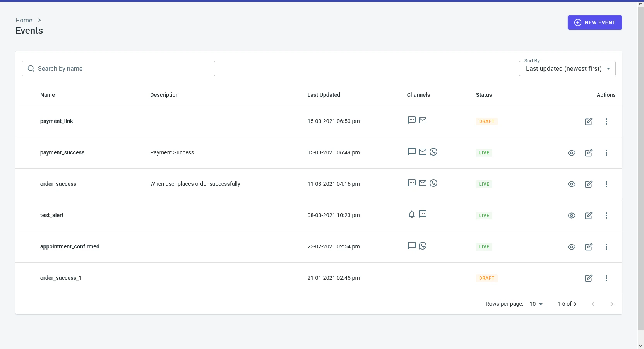Click the WhatsApp icon in order_success row
The width and height of the screenshot is (644, 349).
(433, 183)
